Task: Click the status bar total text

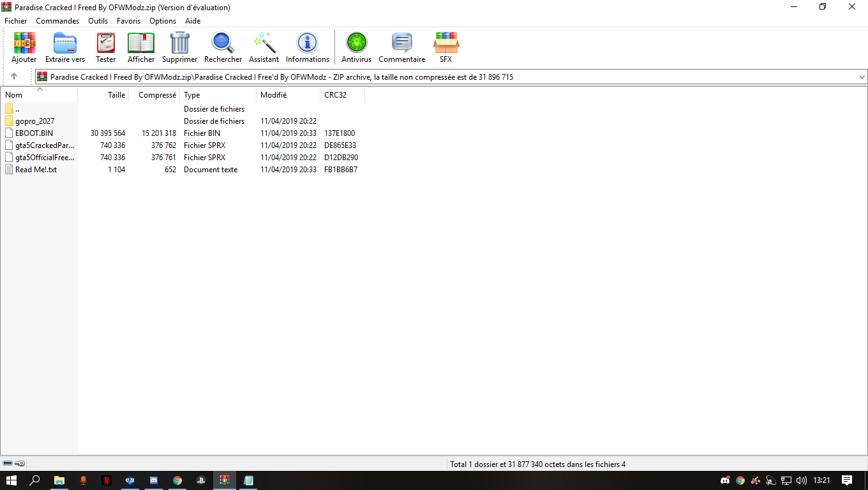Action: pyautogui.click(x=538, y=464)
